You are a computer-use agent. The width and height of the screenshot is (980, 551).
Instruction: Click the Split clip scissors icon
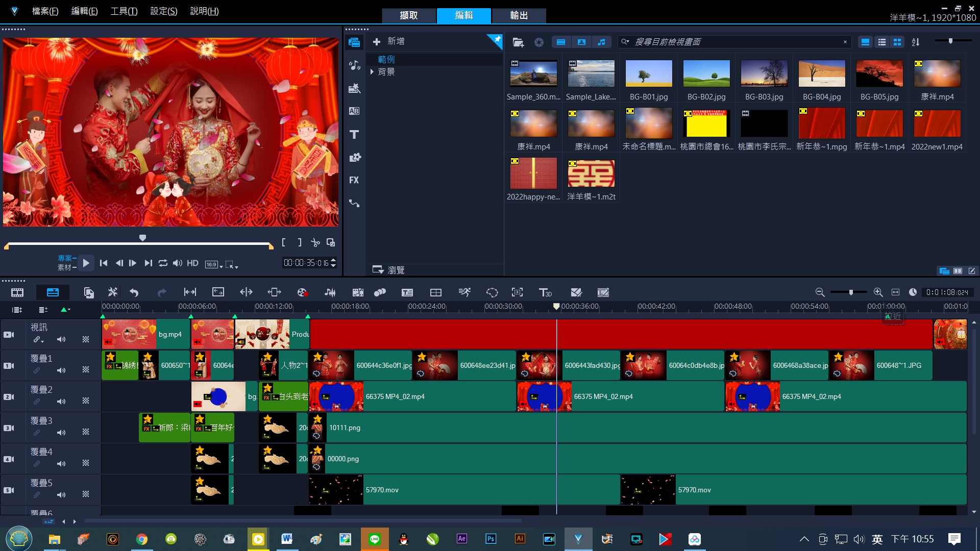point(315,242)
